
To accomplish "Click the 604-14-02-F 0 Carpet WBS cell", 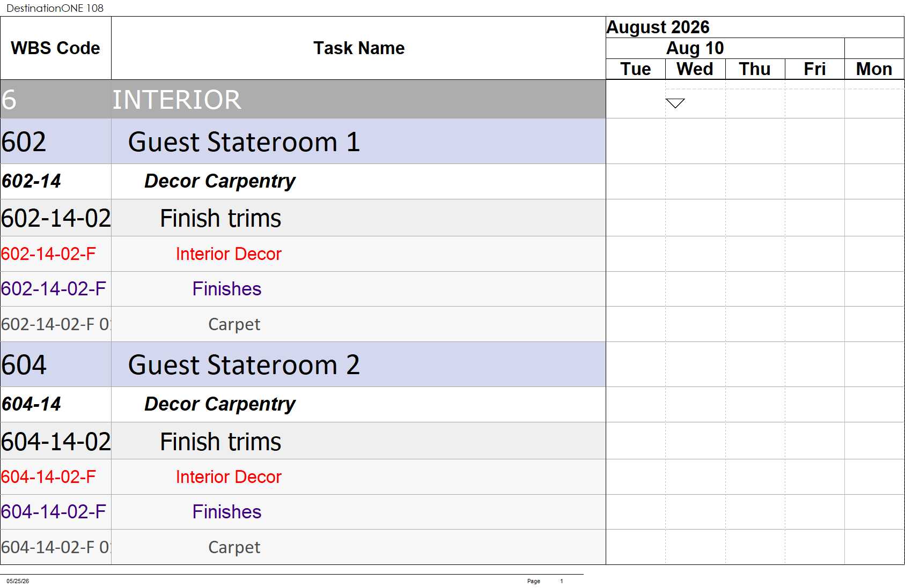I will pos(56,547).
